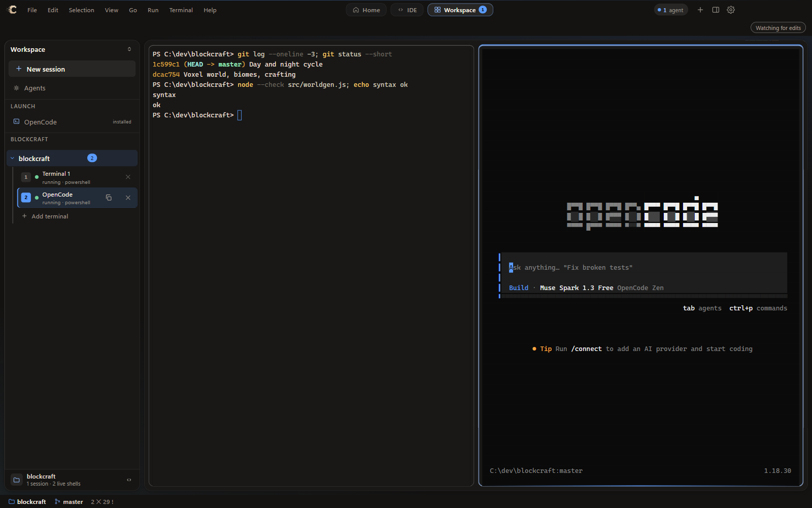The height and width of the screenshot is (508, 812).
Task: Click the C:\dev\blockcraft:master path text
Action: tap(536, 471)
